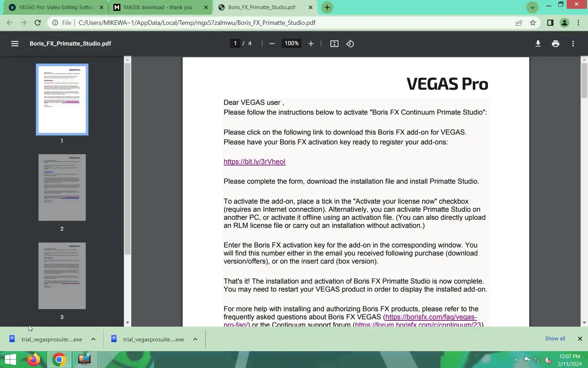Click the muted volume tray icon
The image size is (588, 368).
(548, 360)
